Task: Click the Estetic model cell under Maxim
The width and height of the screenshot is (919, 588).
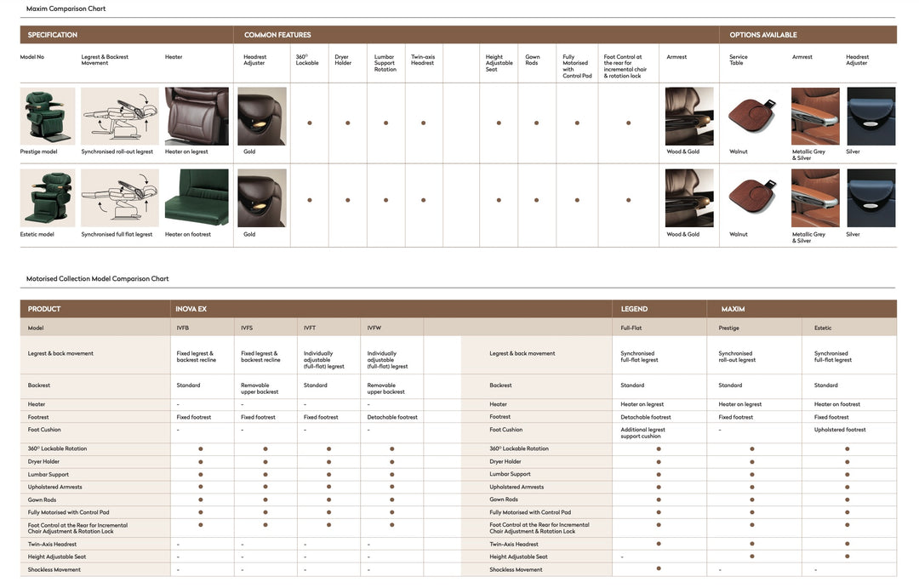Action: coord(849,328)
